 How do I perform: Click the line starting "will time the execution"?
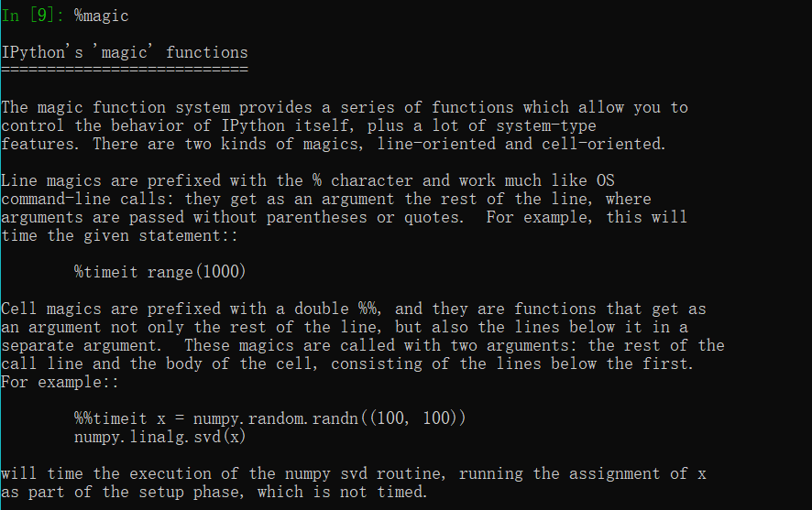click(x=353, y=474)
